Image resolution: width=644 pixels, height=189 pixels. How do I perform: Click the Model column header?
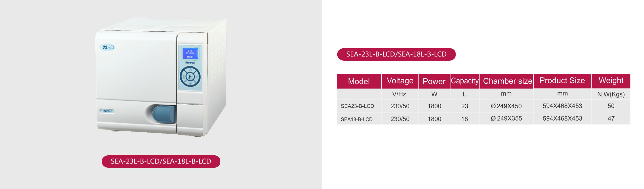(x=359, y=81)
